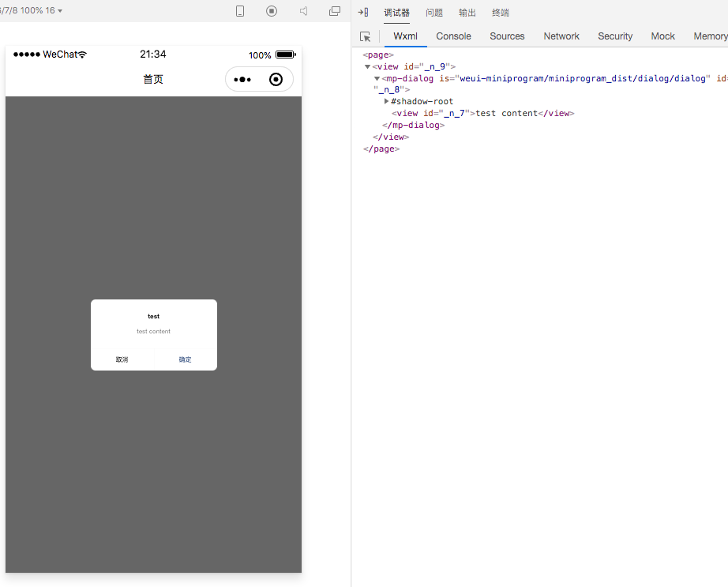Expand the #shadow-root node
The image size is (728, 587).
[x=387, y=101]
